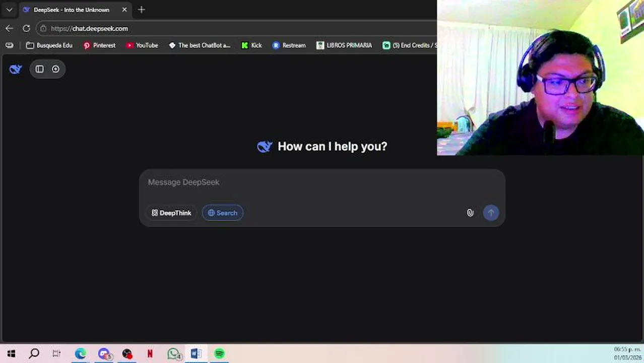Open the sidebar panel toggle icon
Viewport: 644px width, 363px height.
point(39,69)
